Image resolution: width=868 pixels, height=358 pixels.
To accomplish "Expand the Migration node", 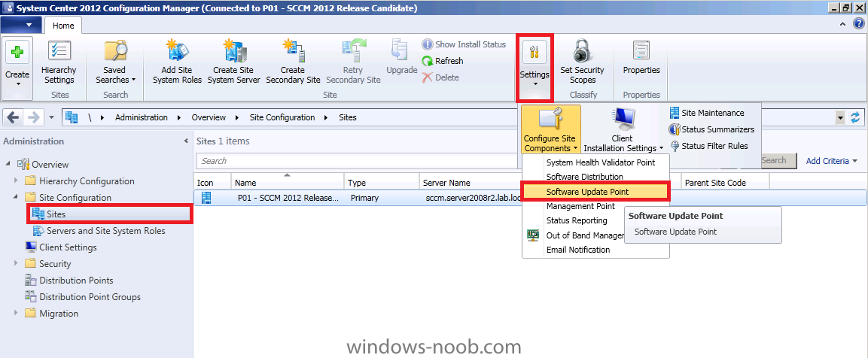I will [16, 313].
